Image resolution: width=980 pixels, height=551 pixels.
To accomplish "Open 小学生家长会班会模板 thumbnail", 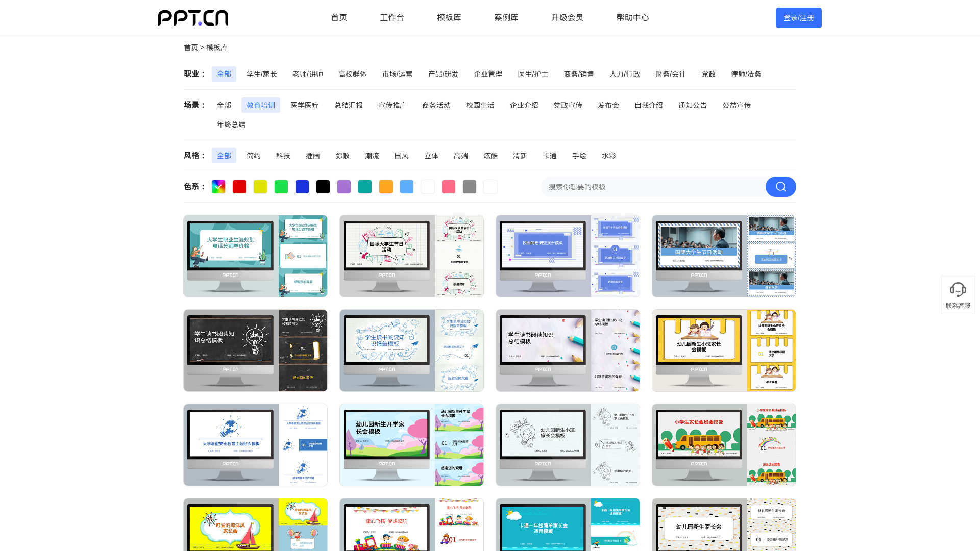I will click(724, 445).
